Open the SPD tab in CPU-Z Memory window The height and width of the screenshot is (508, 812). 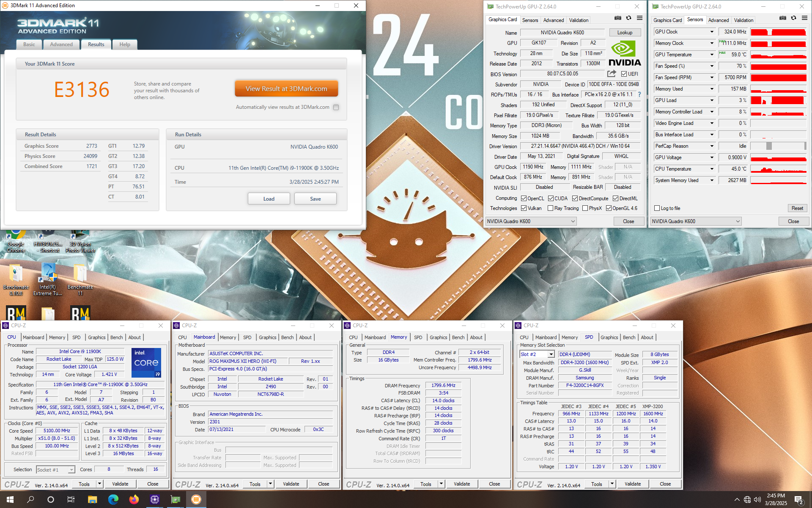(418, 337)
